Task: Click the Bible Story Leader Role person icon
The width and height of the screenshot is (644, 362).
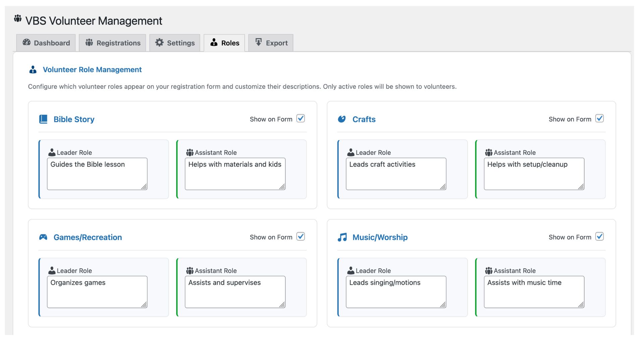Action: coord(52,153)
